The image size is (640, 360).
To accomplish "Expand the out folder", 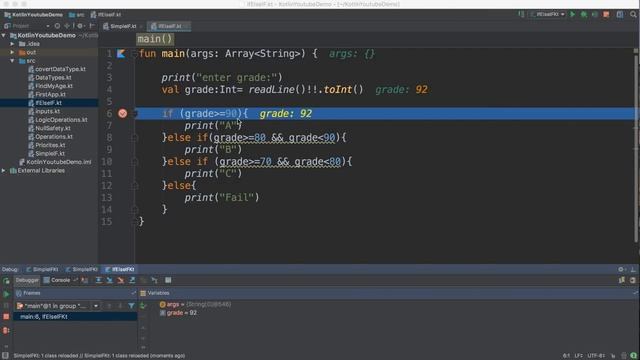I will [12, 52].
